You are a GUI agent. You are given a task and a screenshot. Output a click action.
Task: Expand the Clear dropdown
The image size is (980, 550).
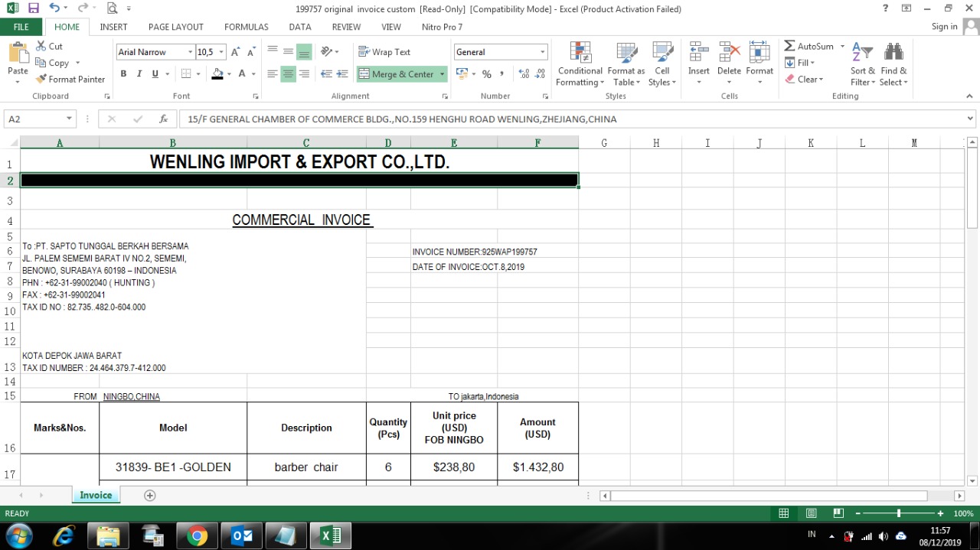[821, 79]
